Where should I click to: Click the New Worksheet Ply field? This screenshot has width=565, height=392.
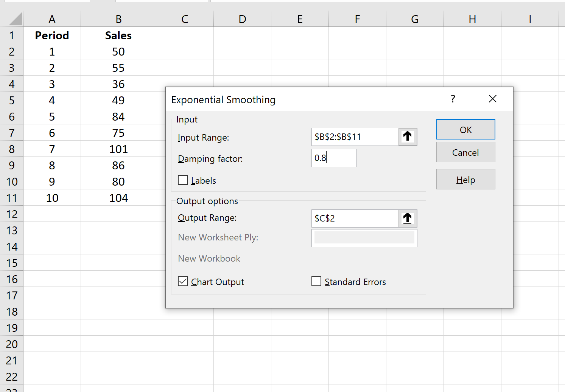click(364, 238)
